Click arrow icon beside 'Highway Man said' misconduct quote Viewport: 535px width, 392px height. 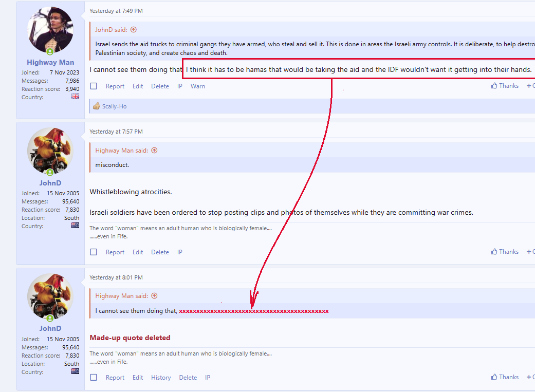[154, 151]
